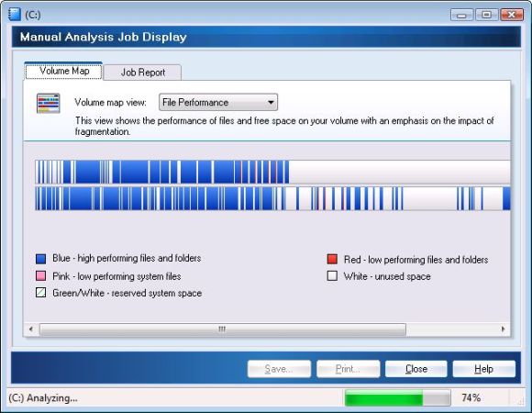Click the notebook icon in title bar
Viewport: 532px width, 413px height.
pos(15,15)
